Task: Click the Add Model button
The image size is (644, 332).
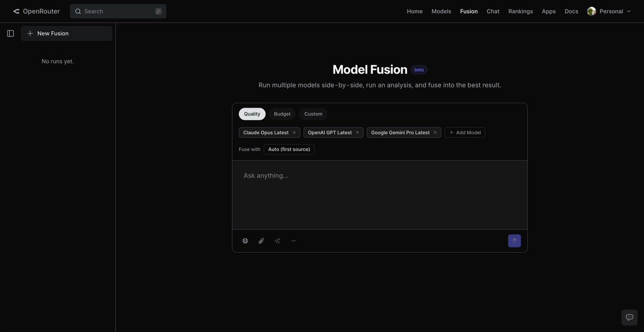Action: coord(465,132)
